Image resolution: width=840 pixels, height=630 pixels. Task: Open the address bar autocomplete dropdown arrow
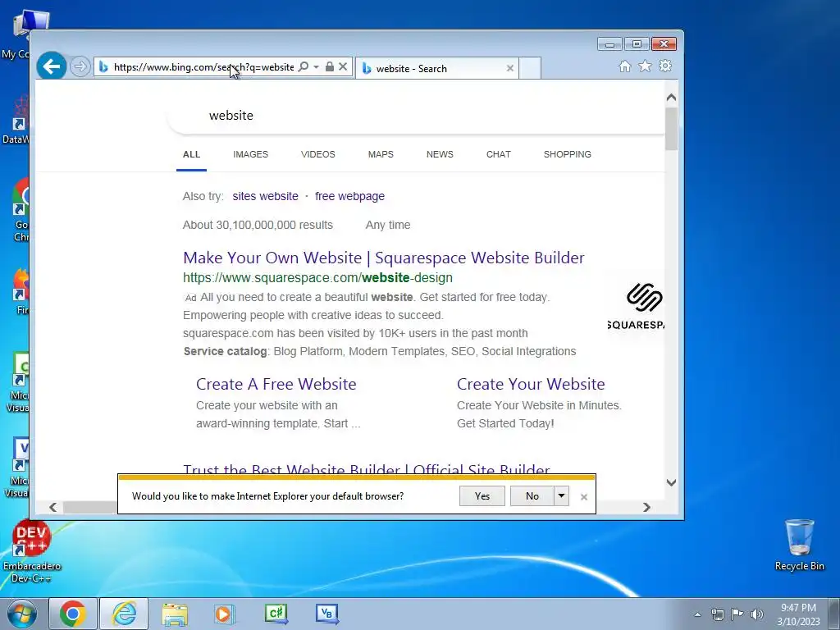(x=316, y=67)
